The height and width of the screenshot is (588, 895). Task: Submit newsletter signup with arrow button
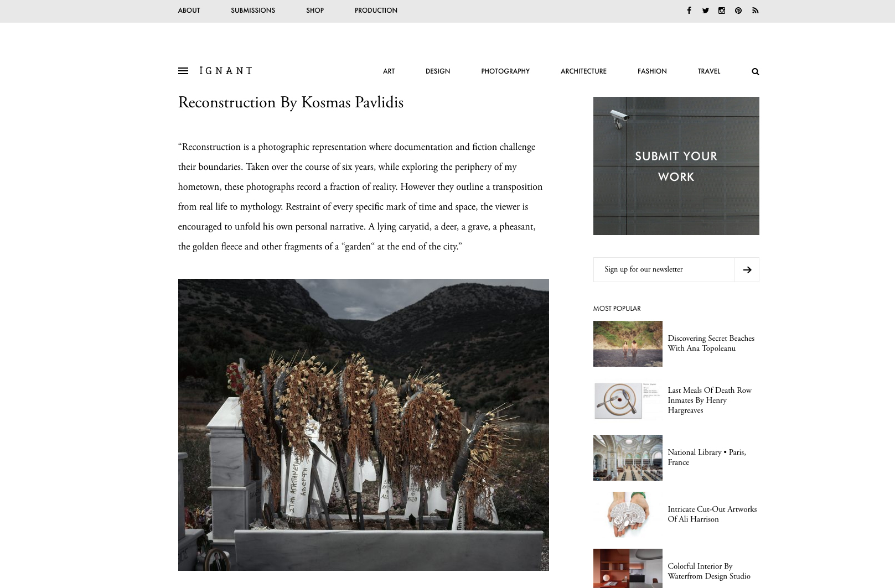[x=747, y=270]
